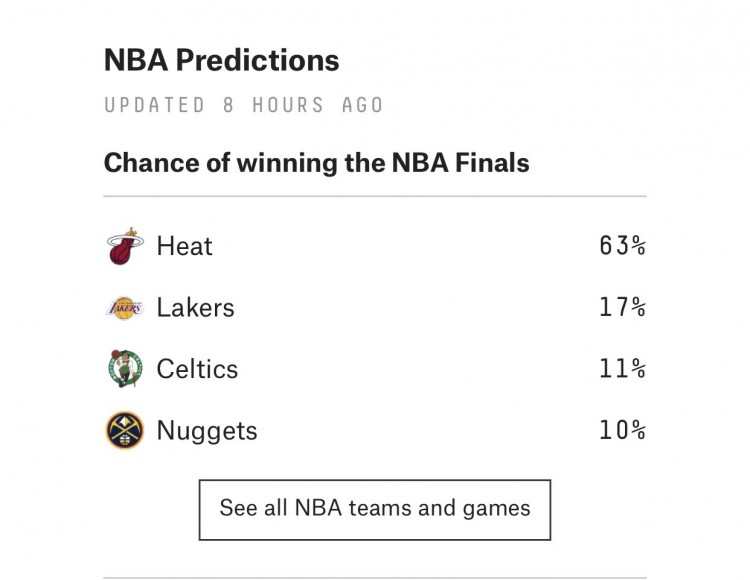The image size is (750, 580).
Task: Click the NBA Predictions heading
Action: tap(221, 60)
